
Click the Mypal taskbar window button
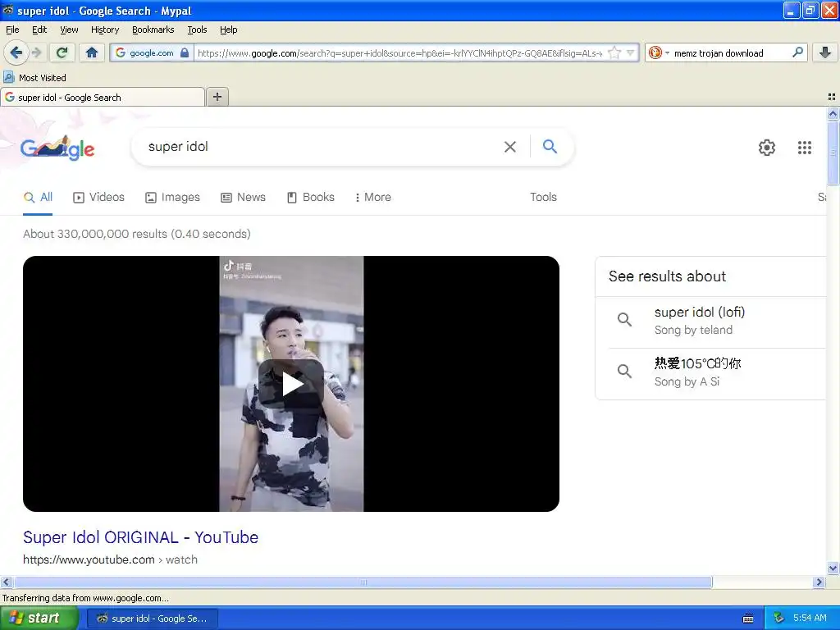tap(153, 619)
